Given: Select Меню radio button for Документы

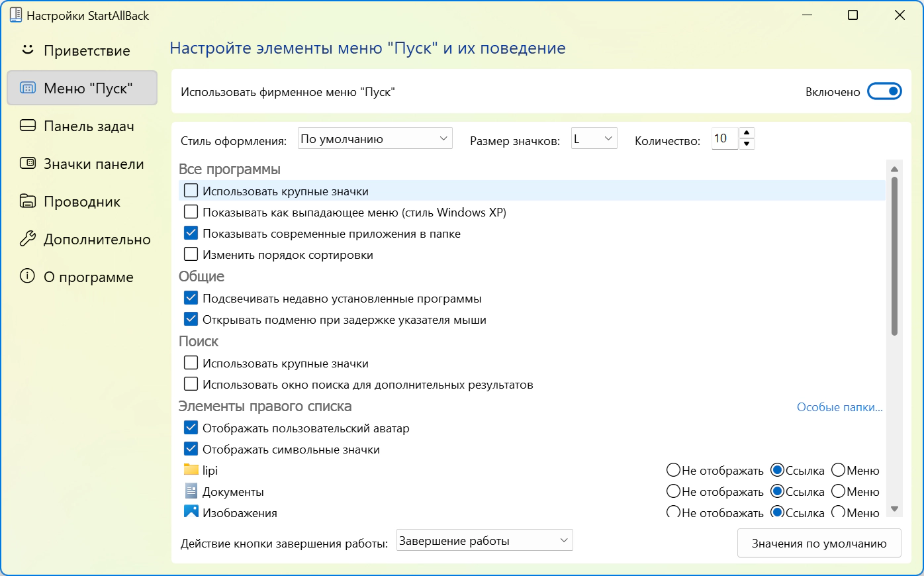Looking at the screenshot, I should 838,491.
